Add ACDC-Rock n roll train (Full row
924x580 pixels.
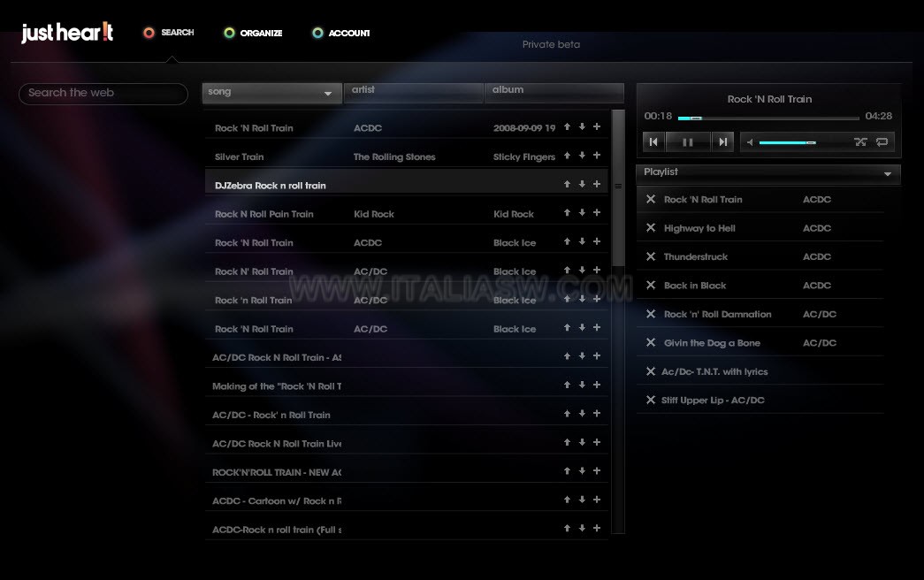[x=597, y=528]
